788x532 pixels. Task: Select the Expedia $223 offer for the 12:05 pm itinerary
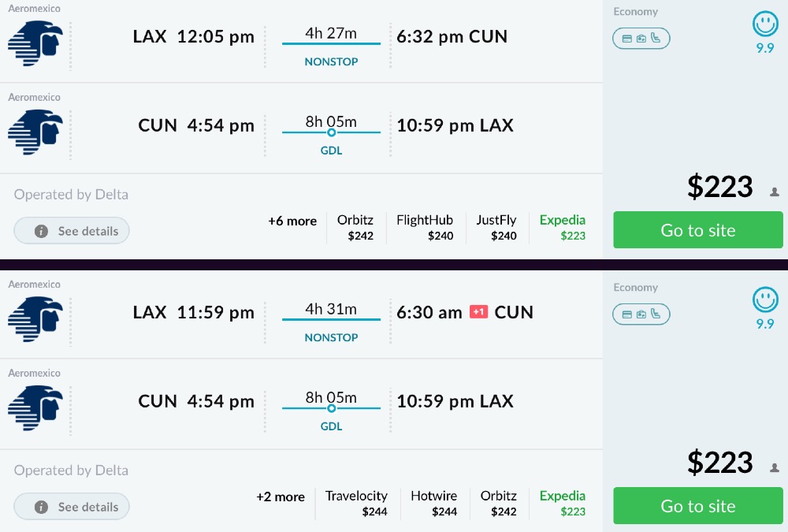coord(562,227)
